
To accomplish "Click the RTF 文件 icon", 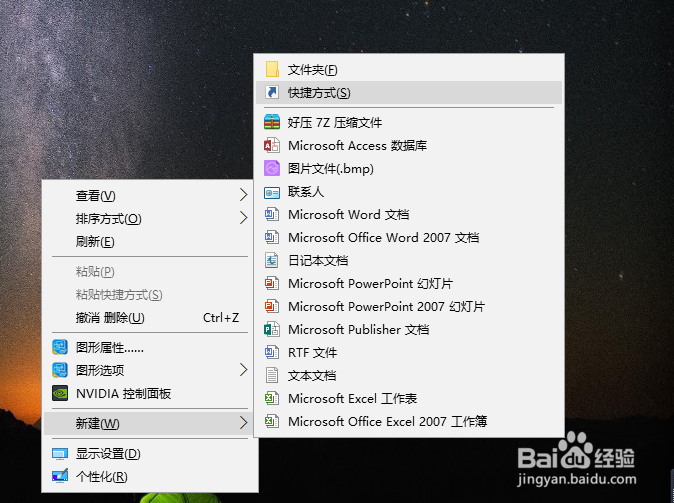I will (272, 353).
